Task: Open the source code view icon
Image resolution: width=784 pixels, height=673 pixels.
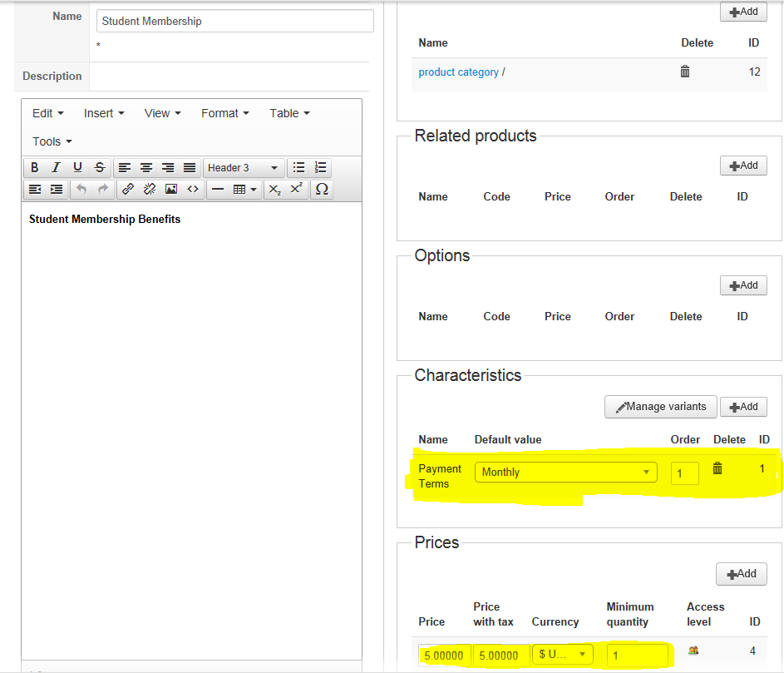Action: [x=193, y=190]
